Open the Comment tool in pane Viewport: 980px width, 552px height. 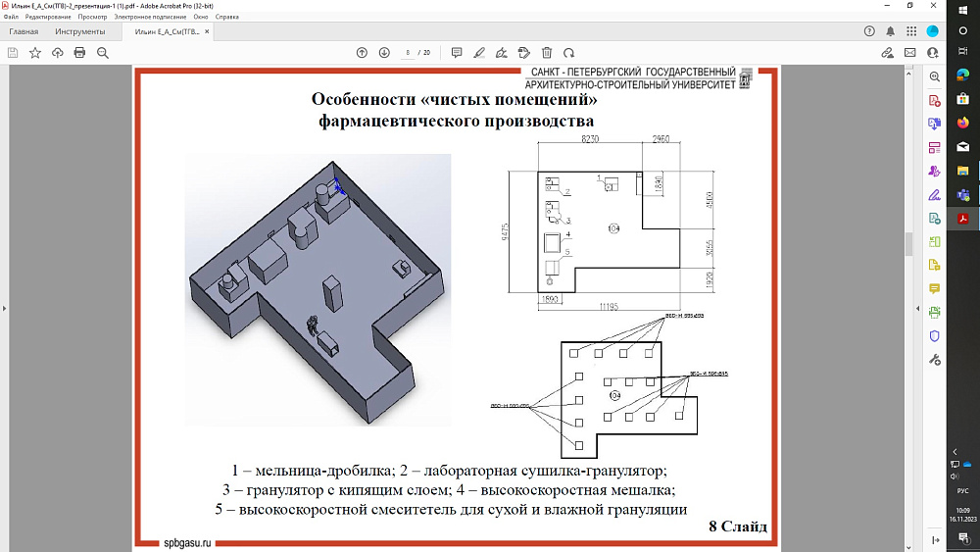(x=934, y=289)
